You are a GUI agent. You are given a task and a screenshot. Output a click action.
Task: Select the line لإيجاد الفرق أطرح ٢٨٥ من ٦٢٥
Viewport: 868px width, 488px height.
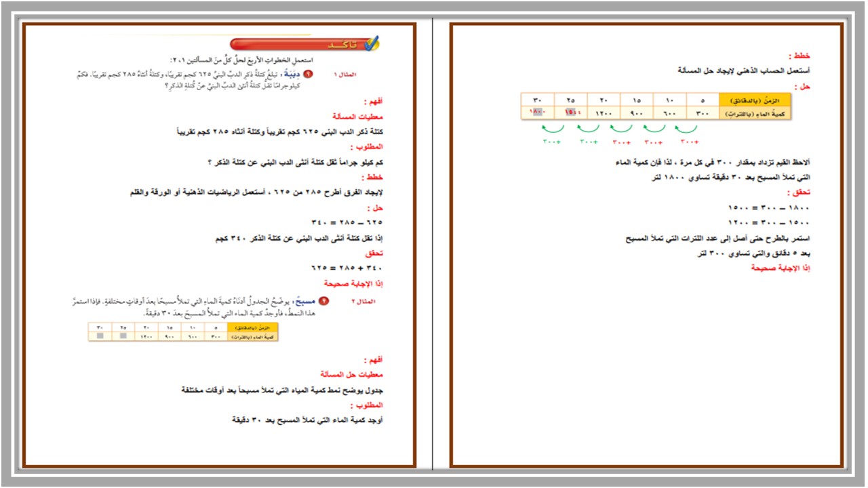[256, 192]
